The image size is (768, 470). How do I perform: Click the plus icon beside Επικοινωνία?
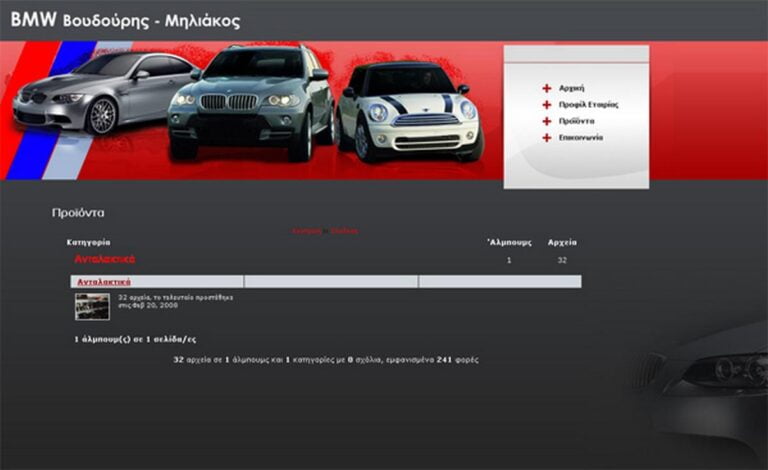(x=547, y=138)
